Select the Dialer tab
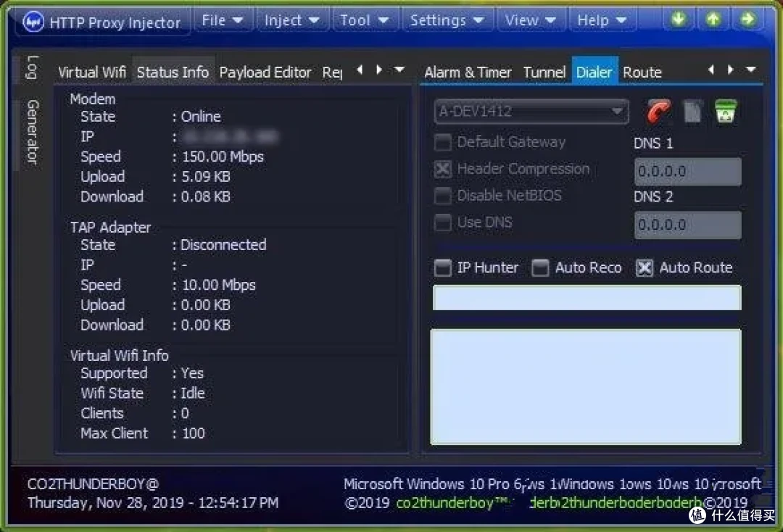783x532 pixels. pyautogui.click(x=594, y=72)
